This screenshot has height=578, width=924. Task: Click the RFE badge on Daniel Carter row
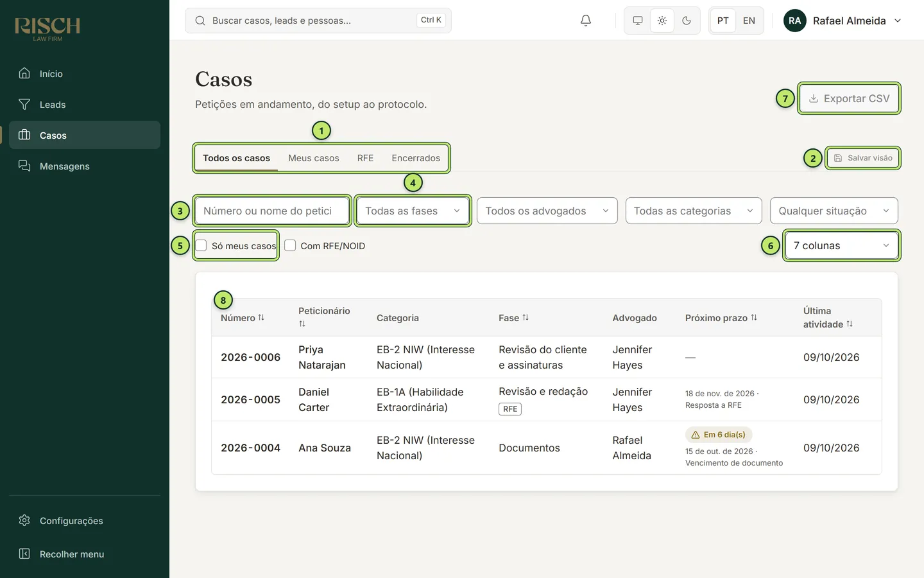(x=510, y=409)
